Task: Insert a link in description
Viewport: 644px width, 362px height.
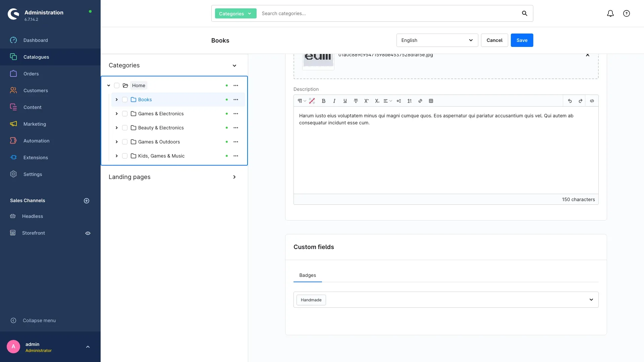Action: (x=420, y=101)
